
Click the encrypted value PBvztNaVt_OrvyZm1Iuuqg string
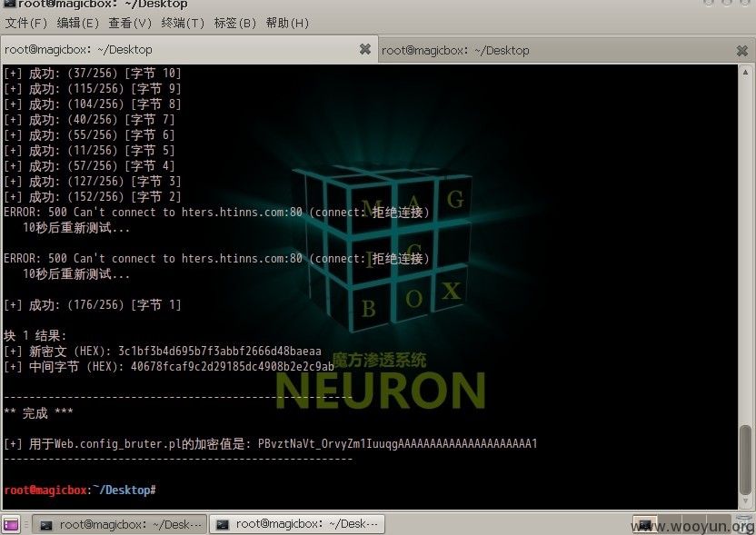[x=398, y=443]
